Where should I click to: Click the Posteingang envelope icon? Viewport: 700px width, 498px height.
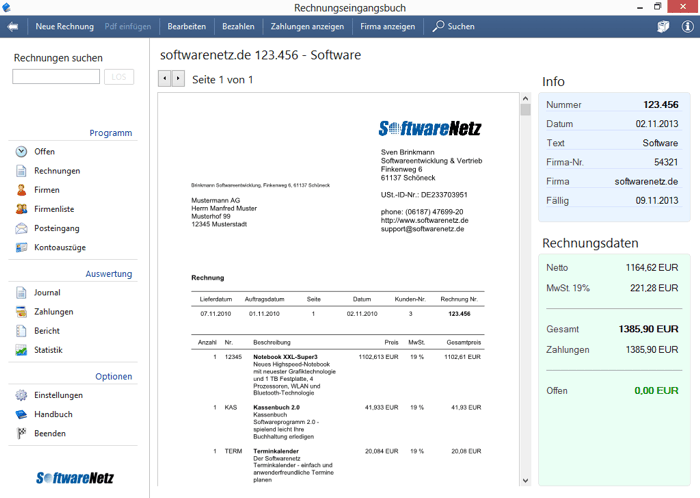point(21,228)
